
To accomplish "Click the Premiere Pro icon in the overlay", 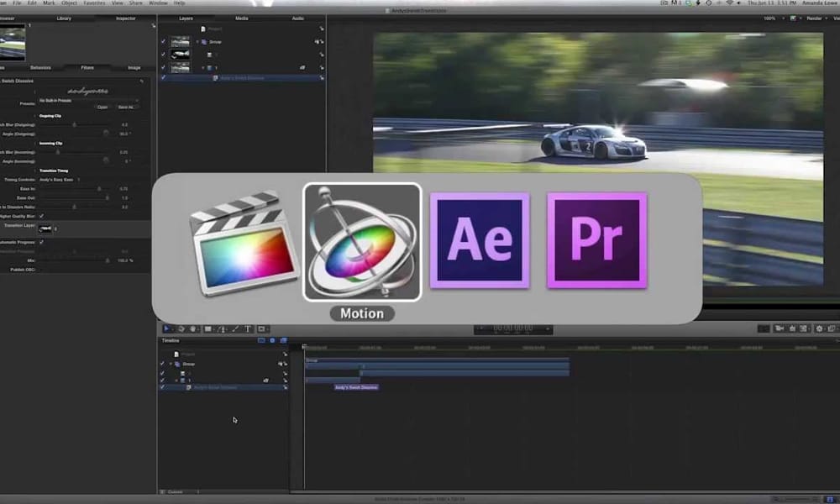I will coord(596,239).
